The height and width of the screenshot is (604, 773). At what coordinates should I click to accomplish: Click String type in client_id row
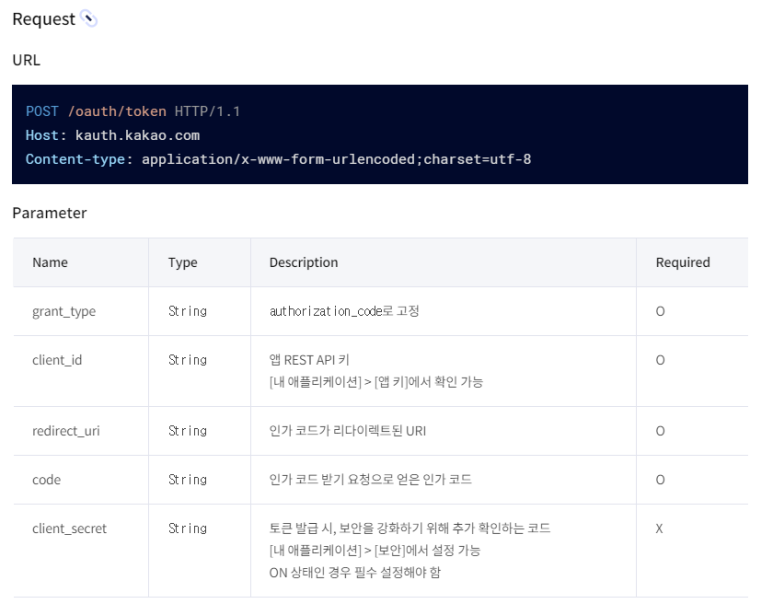[x=187, y=360]
